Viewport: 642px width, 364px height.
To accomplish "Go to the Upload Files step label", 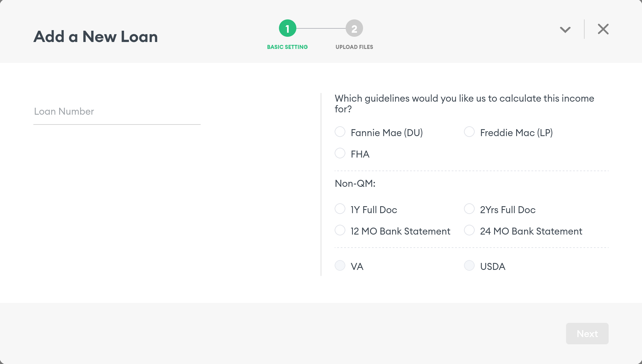I will [x=354, y=47].
